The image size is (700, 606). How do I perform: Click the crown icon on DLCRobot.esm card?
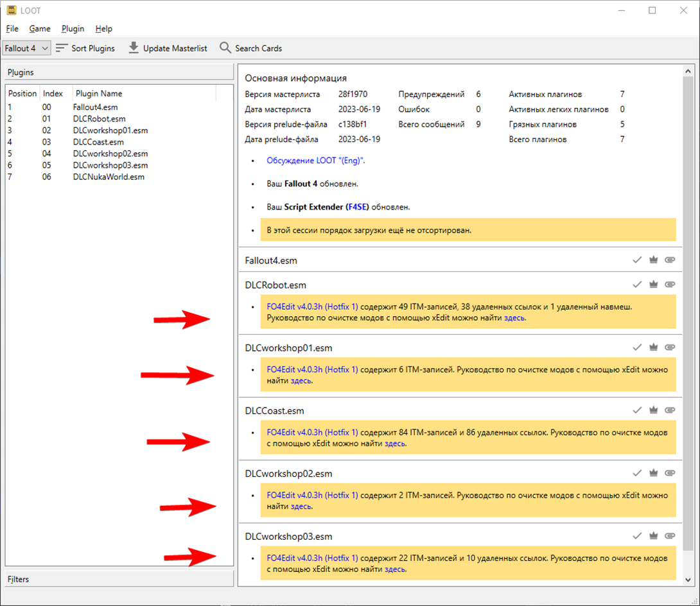point(654,285)
